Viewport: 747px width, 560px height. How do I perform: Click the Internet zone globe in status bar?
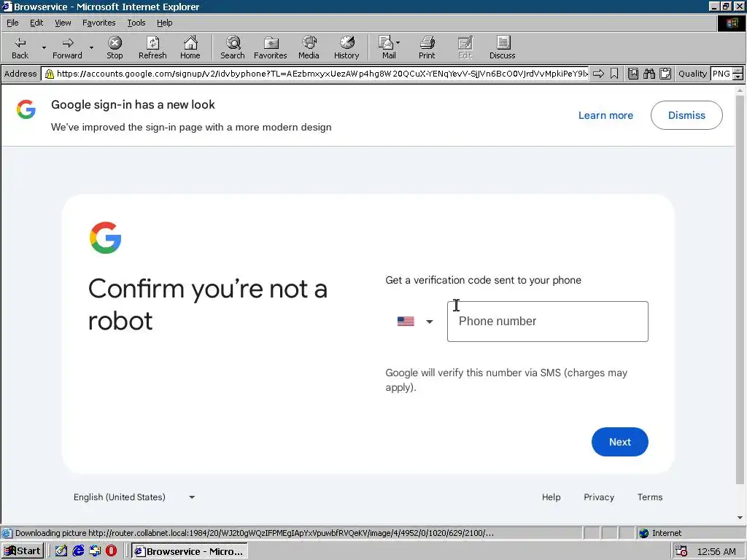644,533
